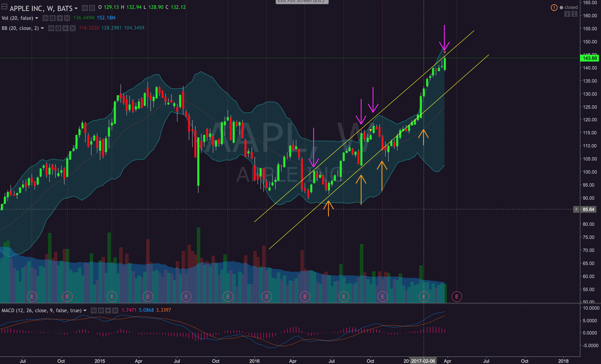Click the down-arrow move pane icon

[x=567, y=14]
